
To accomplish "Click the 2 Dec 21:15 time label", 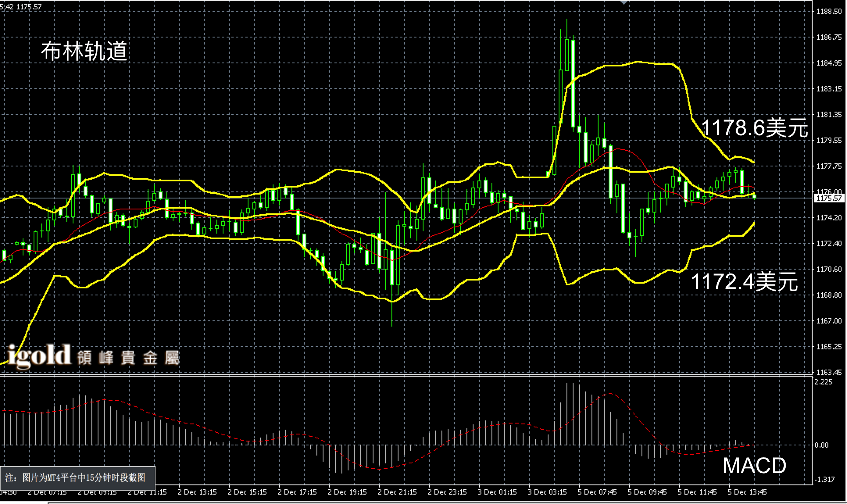I will [x=397, y=492].
